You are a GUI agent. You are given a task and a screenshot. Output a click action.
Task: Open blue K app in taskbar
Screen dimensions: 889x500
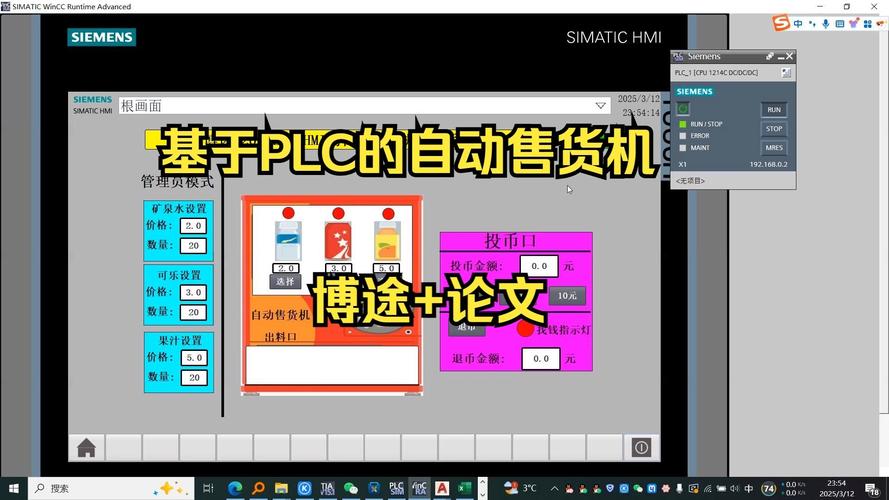pos(304,488)
